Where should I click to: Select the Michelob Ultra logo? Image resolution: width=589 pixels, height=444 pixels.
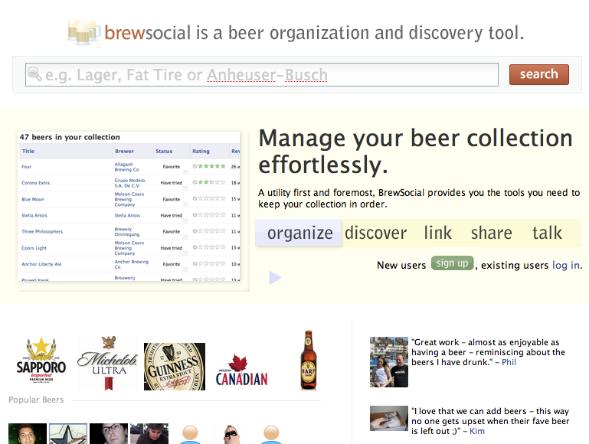[108, 363]
